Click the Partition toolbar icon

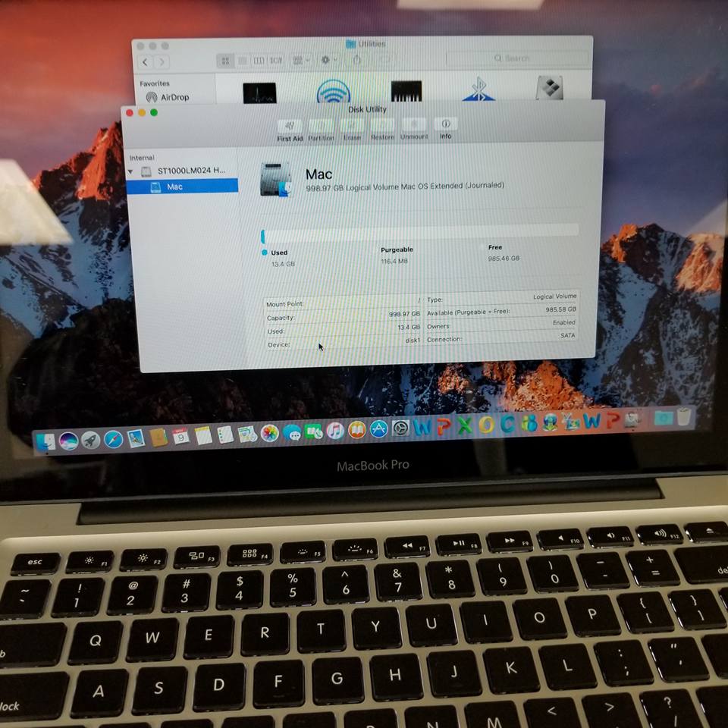[321, 127]
